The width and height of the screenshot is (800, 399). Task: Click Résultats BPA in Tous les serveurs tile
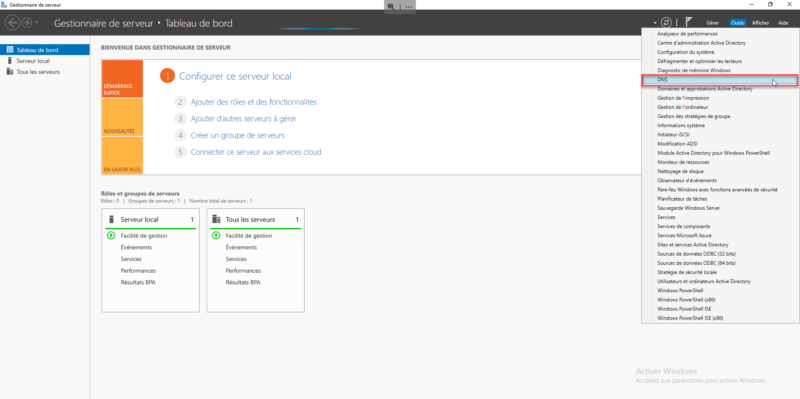(x=243, y=282)
